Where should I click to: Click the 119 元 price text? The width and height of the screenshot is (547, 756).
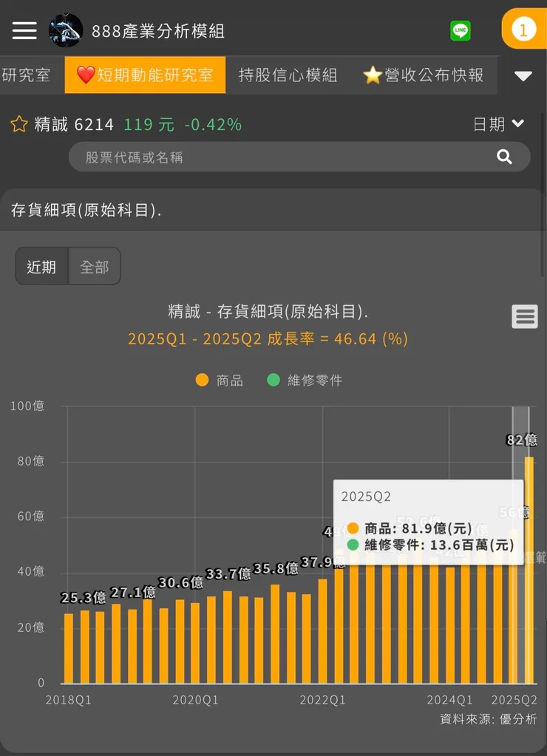149,124
